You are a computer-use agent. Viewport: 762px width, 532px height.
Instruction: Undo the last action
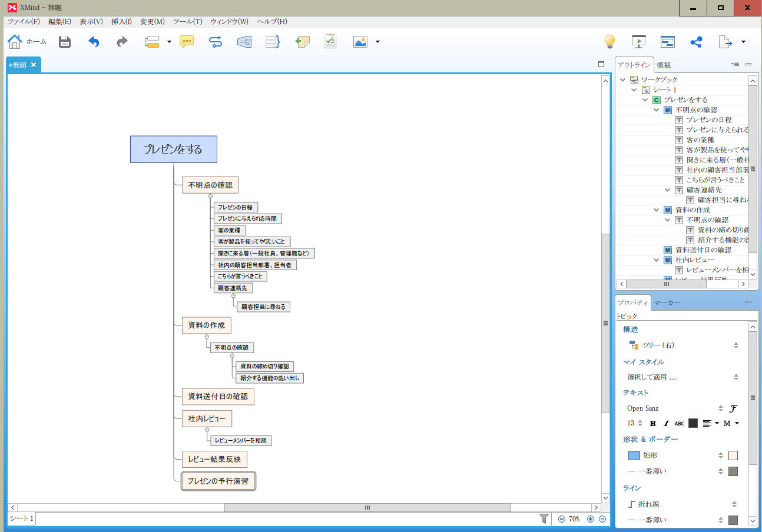[94, 42]
